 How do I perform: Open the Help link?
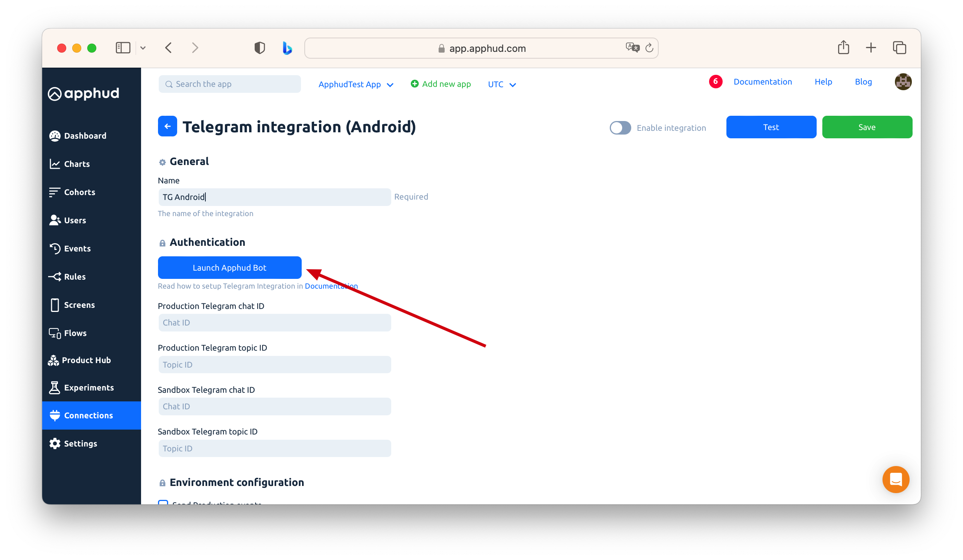point(823,82)
